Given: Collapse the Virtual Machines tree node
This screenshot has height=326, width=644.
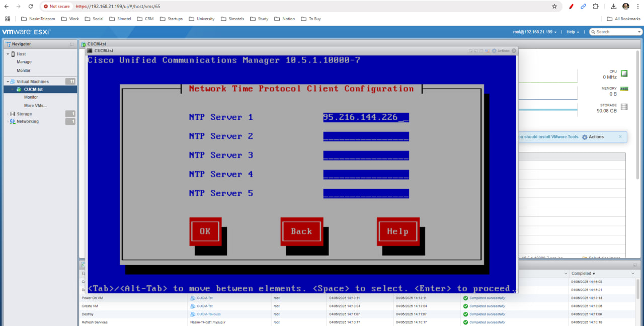Looking at the screenshot, I should pyautogui.click(x=8, y=81).
